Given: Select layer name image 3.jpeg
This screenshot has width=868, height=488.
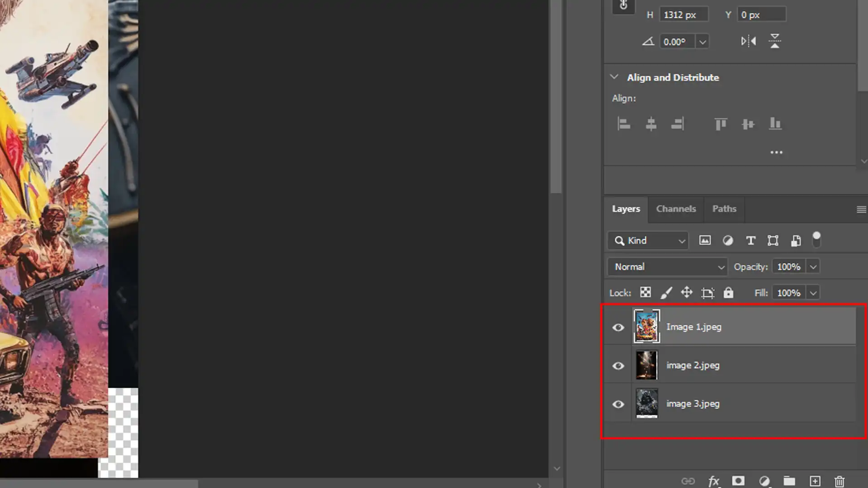Looking at the screenshot, I should 693,404.
